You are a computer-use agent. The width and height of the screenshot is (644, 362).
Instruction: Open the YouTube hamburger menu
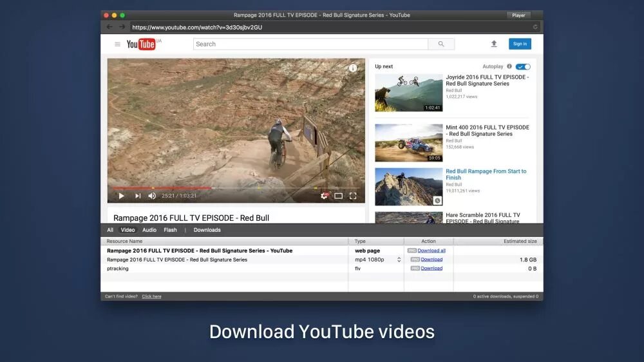117,44
